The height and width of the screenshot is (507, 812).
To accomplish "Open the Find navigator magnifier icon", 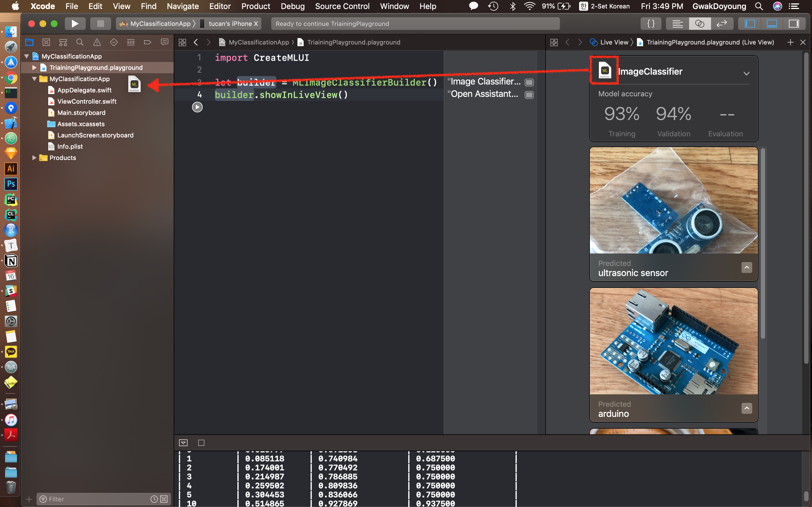I will (x=80, y=42).
